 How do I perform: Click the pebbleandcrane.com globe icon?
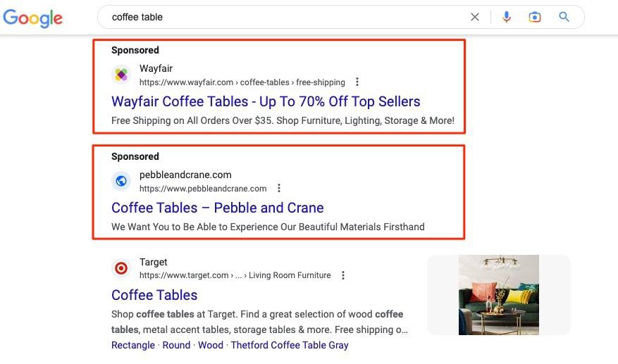[x=121, y=181]
